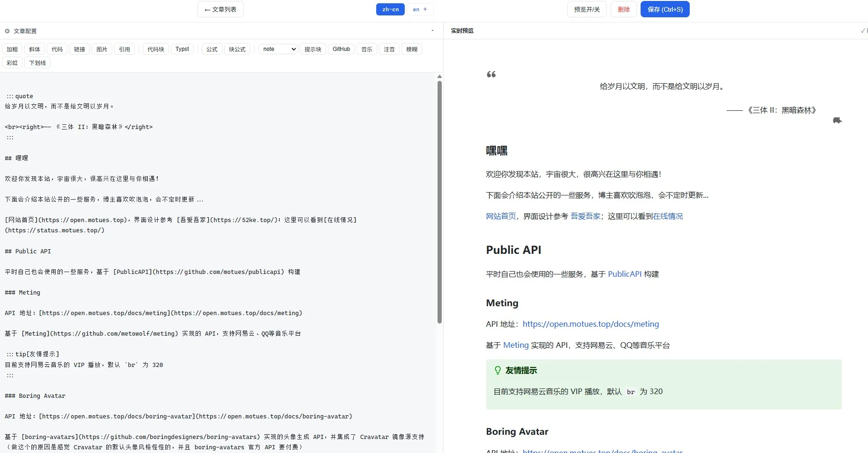
Task: Click the plus icon next to en
Action: click(425, 9)
